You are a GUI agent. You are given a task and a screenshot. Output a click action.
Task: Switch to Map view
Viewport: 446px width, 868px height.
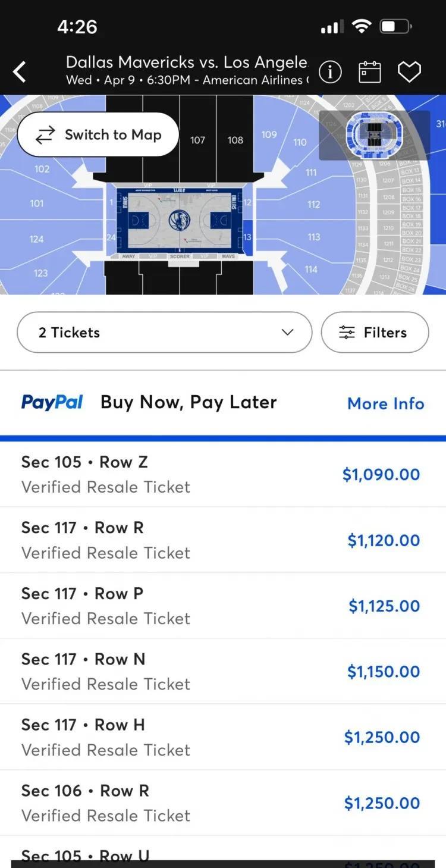click(98, 134)
